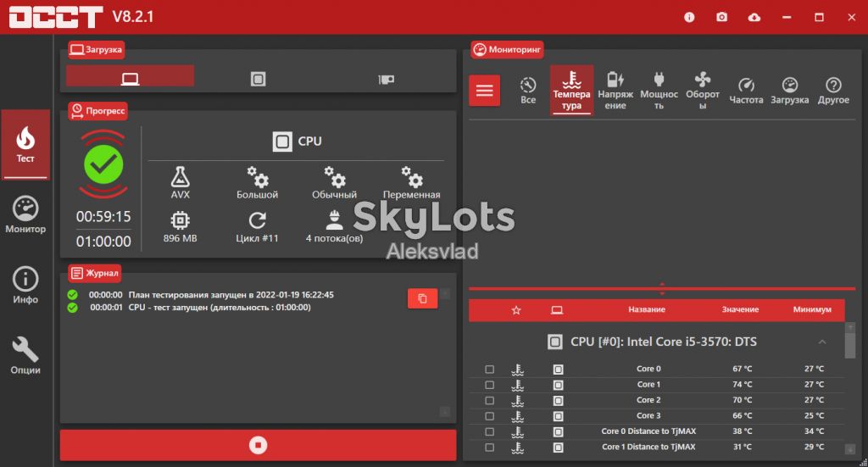Select the Core 1 value 74 °C
The width and height of the screenshot is (868, 467).
pyautogui.click(x=742, y=384)
